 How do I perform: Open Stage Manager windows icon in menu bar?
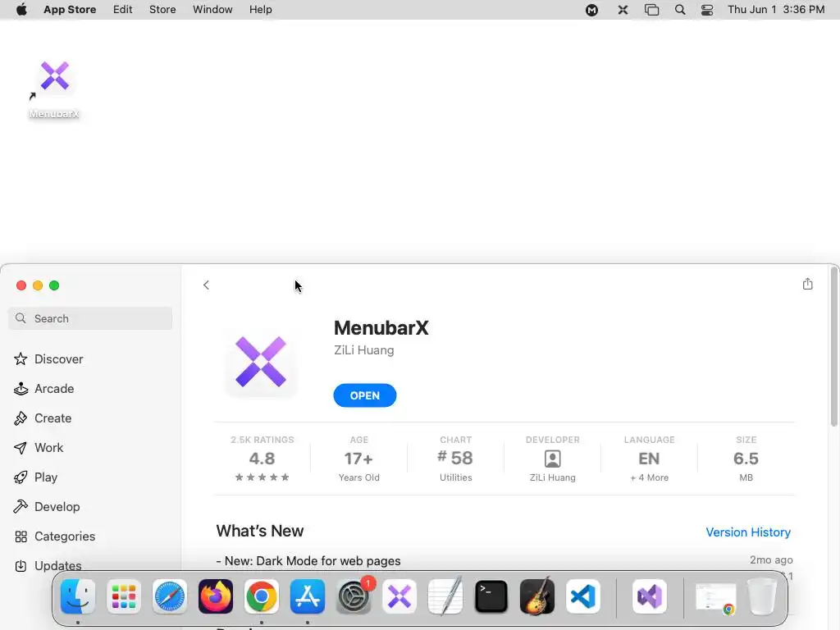pos(651,10)
